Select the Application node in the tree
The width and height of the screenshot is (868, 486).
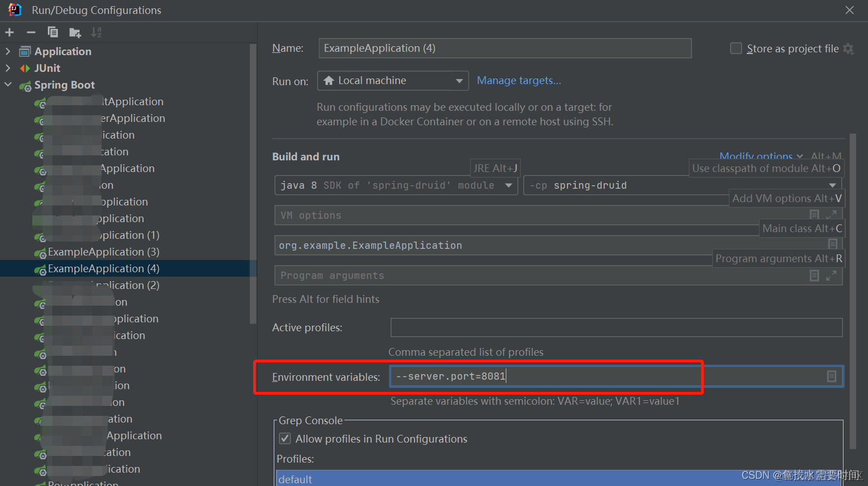click(63, 51)
